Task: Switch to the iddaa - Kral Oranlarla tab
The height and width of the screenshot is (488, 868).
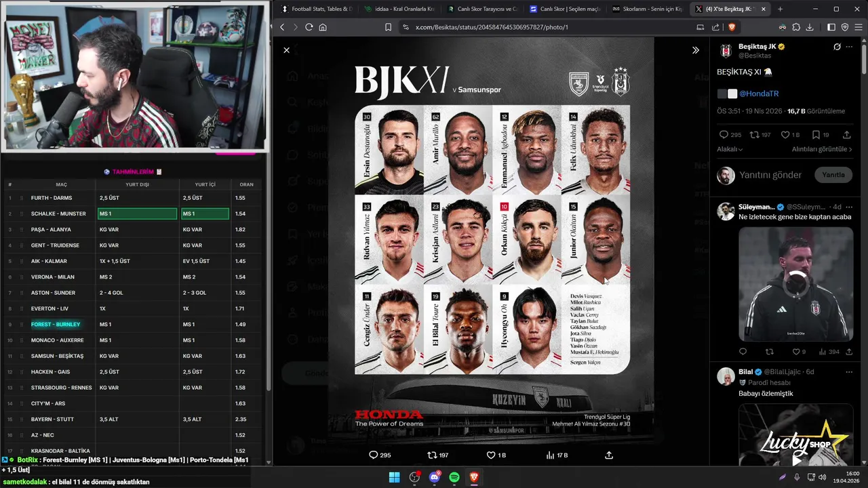Action: tap(399, 9)
